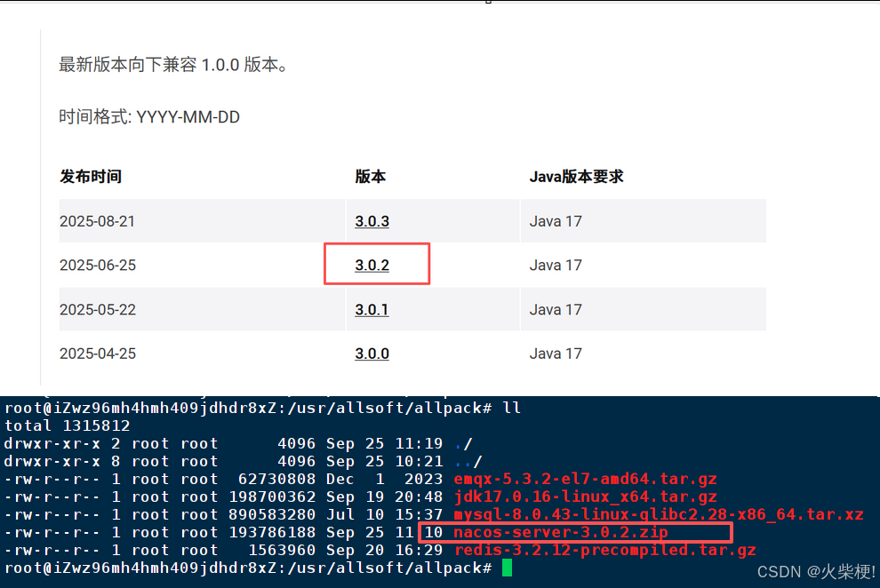Click the 发布时间 column header
This screenshot has width=880, height=588.
(x=91, y=177)
